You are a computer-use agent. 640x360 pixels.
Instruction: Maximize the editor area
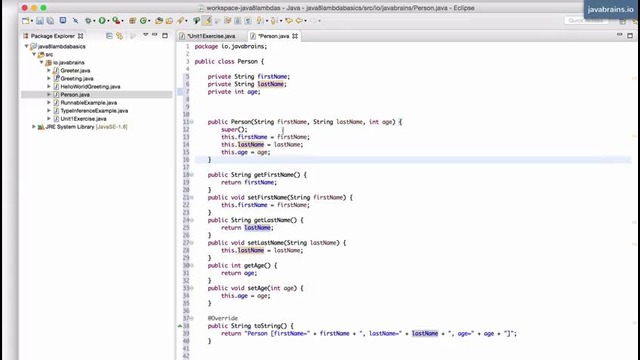(630, 36)
